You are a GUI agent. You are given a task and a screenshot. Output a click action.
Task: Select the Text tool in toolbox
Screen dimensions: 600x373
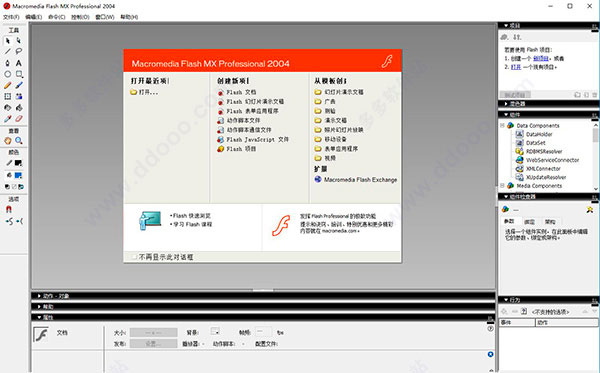click(18, 63)
